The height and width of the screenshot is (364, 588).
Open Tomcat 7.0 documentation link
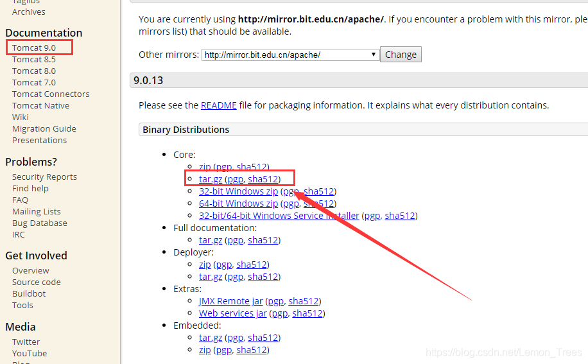(x=34, y=82)
